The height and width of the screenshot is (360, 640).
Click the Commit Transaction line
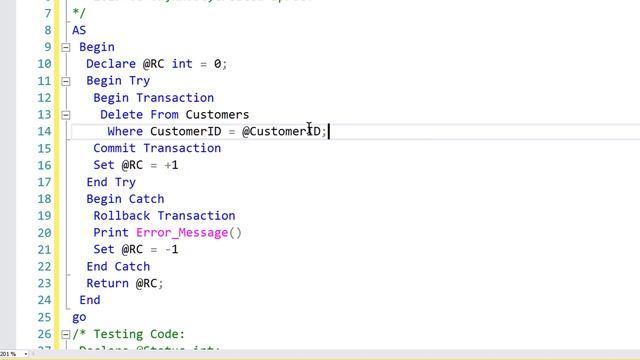coord(157,148)
